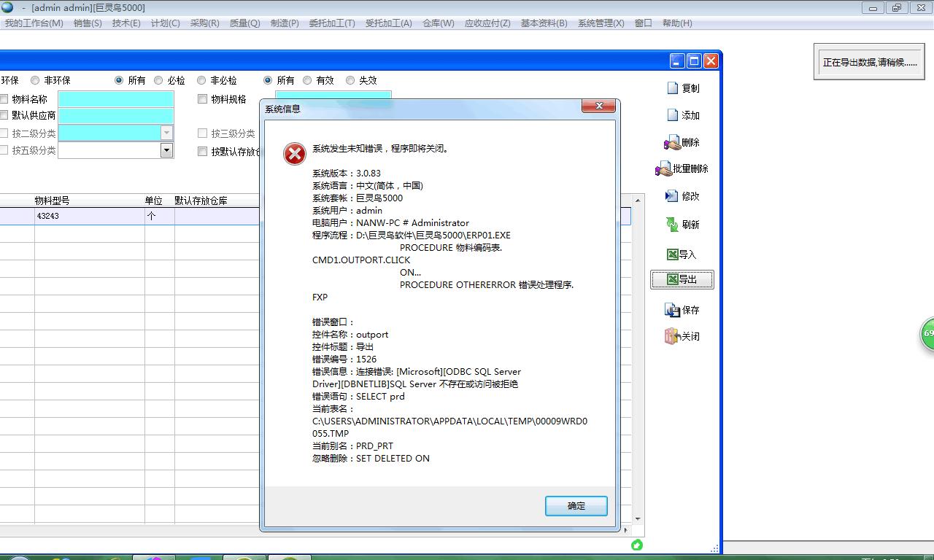Click the 刷新 (Refresh) icon button
Viewport: 934px width, 560px height.
click(x=672, y=225)
